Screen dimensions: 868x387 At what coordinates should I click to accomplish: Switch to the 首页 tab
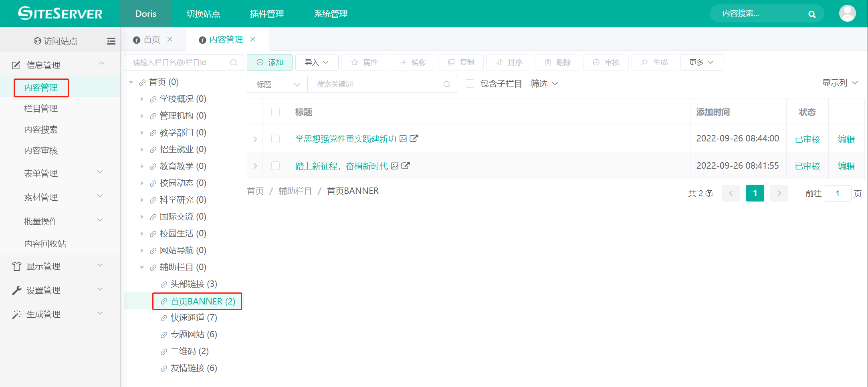pyautogui.click(x=151, y=39)
